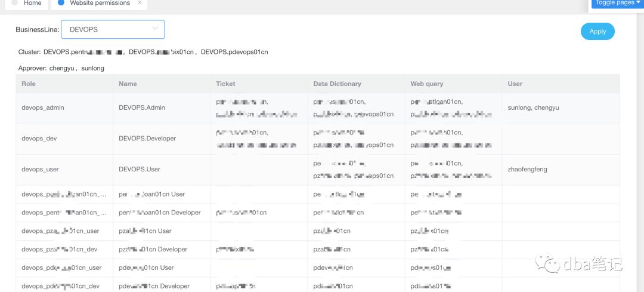Click the Ticket column header

click(225, 84)
